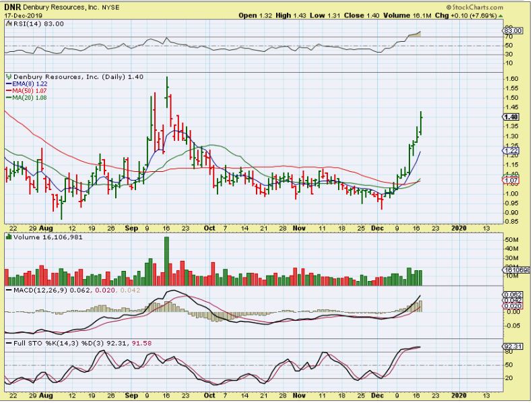Click the Chg +0.10 (+7.69%) value

coord(466,15)
